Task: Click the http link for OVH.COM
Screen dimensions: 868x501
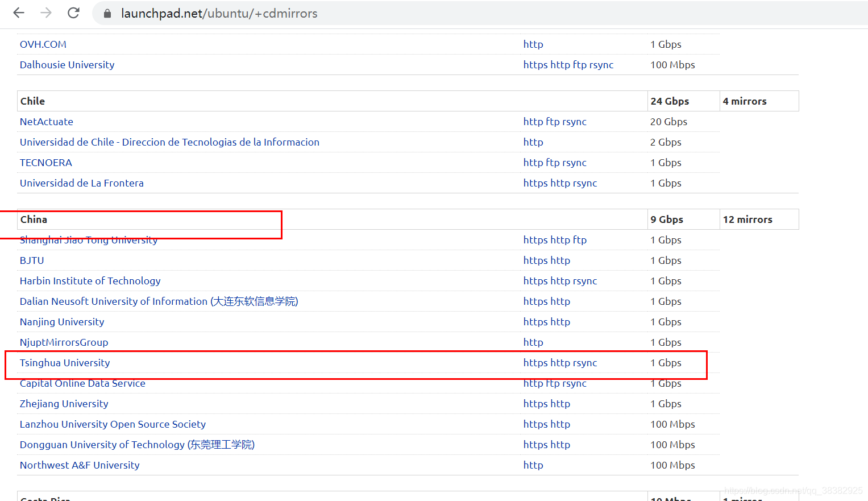Action: tap(533, 44)
